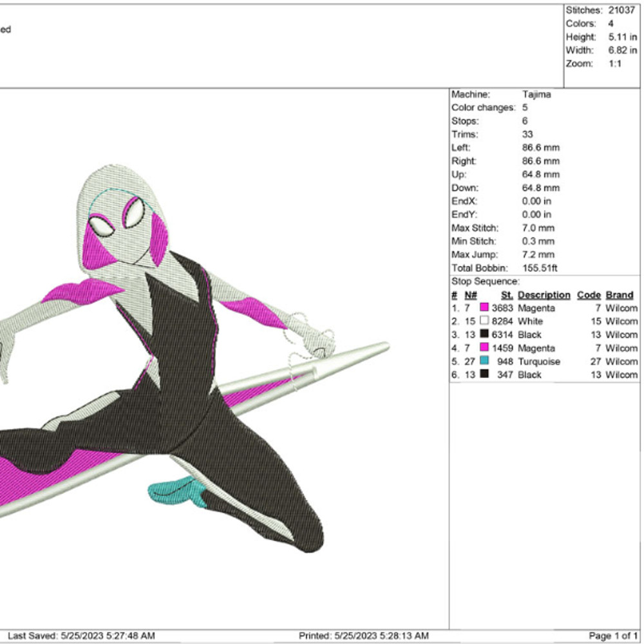This screenshot has width=644, height=644.
Task: Click the Tajima machine value
Action: pyautogui.click(x=536, y=95)
